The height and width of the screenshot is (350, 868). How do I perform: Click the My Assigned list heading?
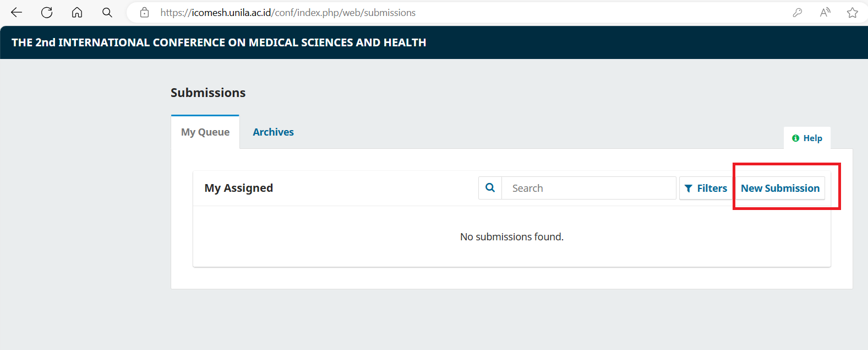pyautogui.click(x=239, y=189)
